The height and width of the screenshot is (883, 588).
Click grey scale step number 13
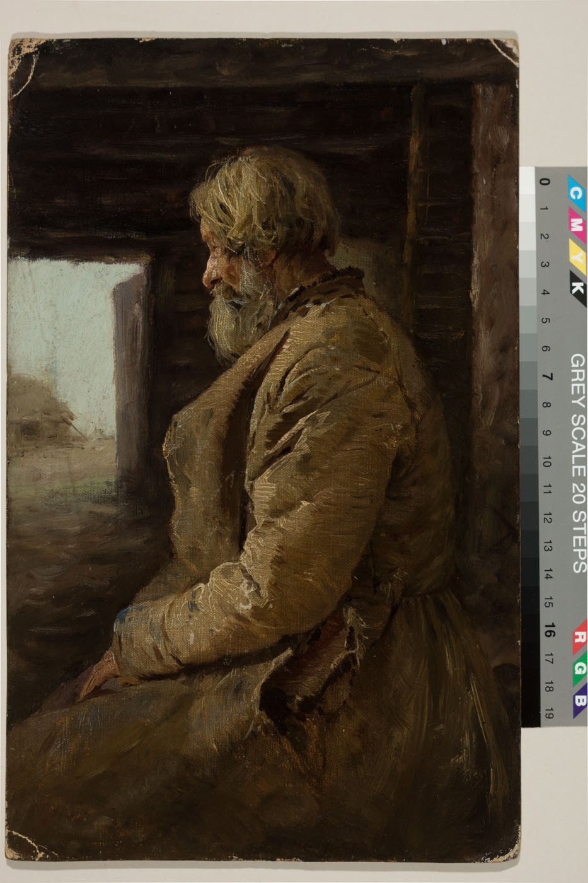pos(546,546)
